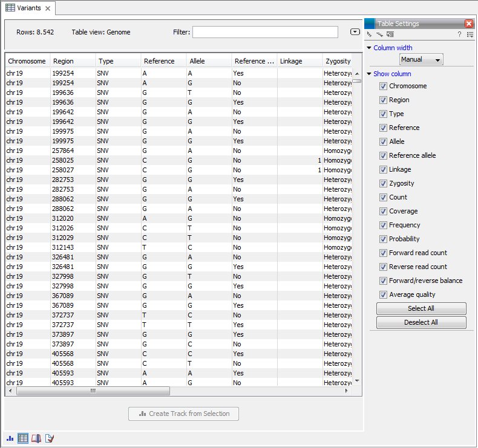478x448 pixels.
Task: Toggle the Zygosity checkbox
Action: coord(383,183)
